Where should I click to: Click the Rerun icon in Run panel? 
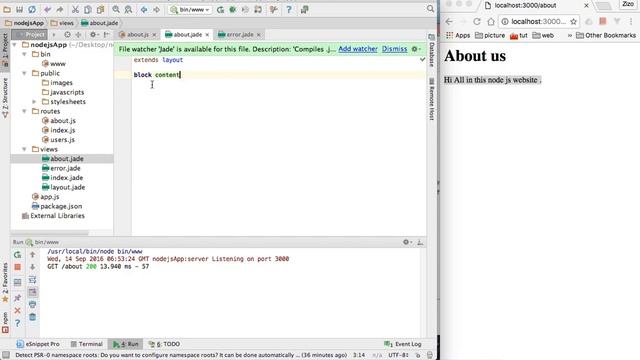(x=18, y=255)
